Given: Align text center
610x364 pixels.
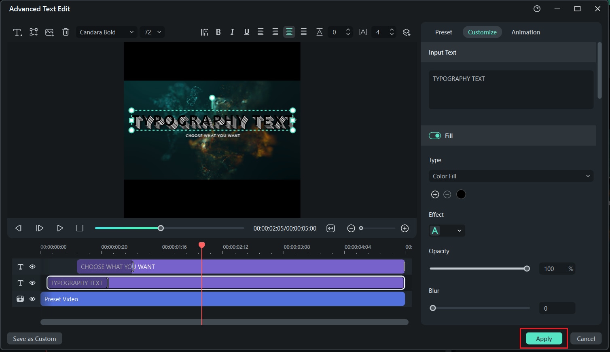Looking at the screenshot, I should click(x=289, y=32).
